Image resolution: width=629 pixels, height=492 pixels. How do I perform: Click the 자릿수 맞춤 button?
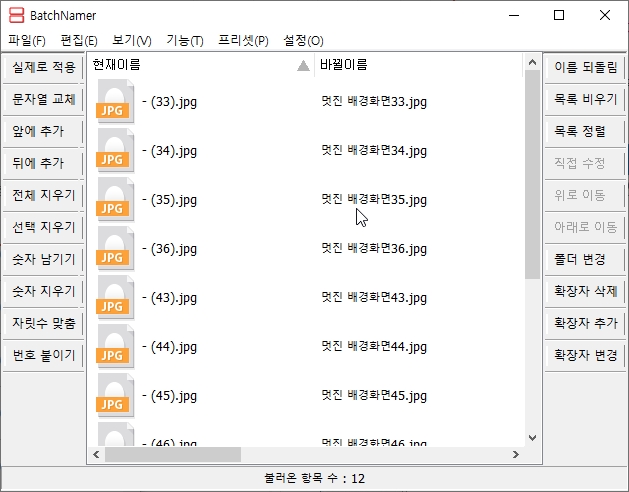click(43, 323)
